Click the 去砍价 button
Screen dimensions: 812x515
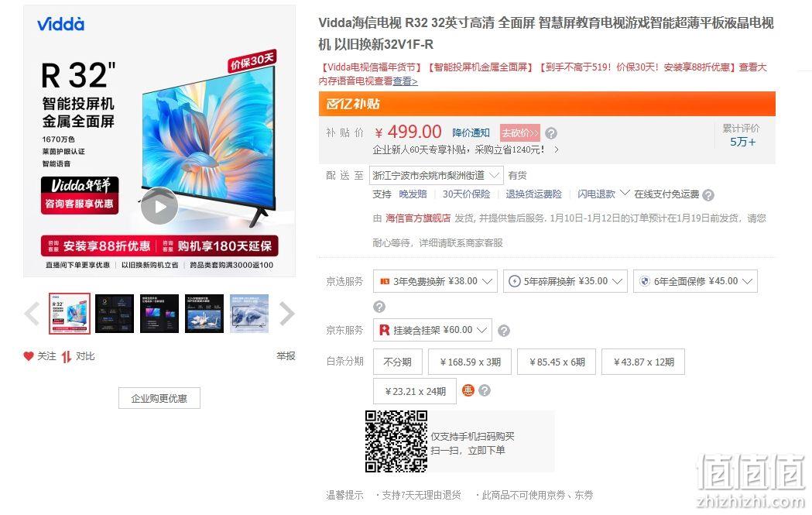click(x=520, y=133)
